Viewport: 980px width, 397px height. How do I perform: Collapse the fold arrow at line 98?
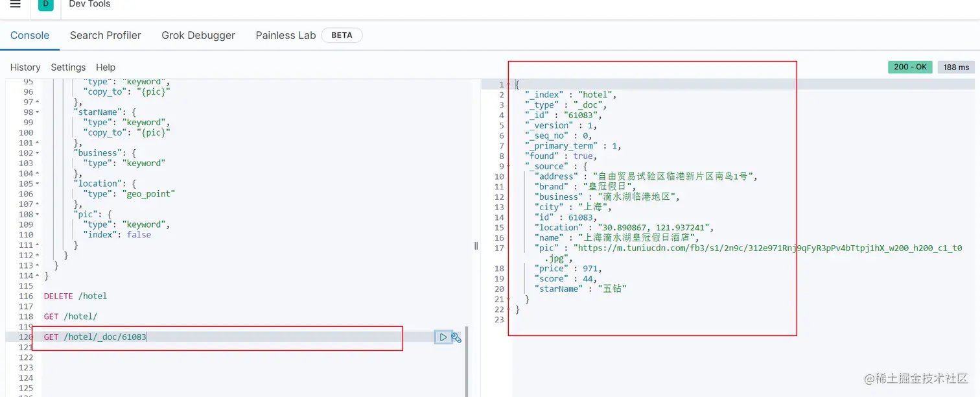pyautogui.click(x=37, y=112)
